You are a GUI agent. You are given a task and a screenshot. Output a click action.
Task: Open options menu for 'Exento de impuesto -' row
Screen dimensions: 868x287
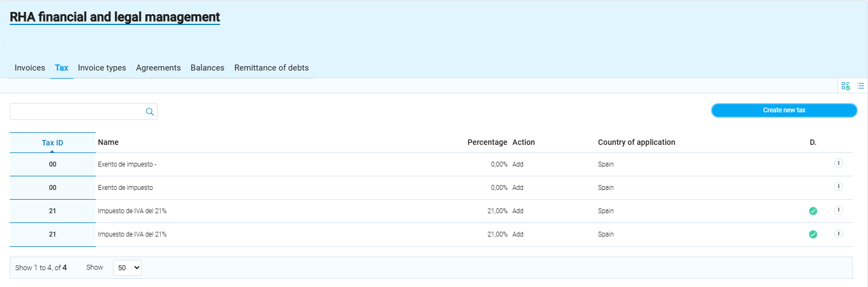pos(838,163)
